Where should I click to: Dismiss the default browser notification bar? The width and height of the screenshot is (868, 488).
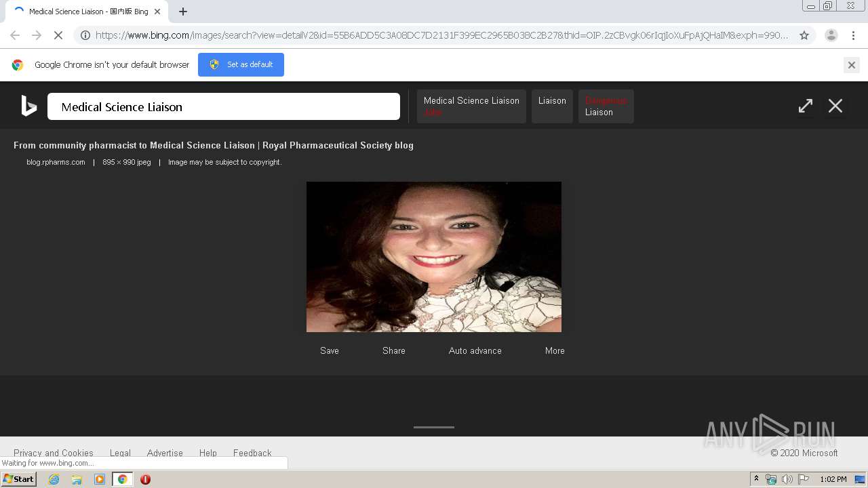(x=852, y=65)
